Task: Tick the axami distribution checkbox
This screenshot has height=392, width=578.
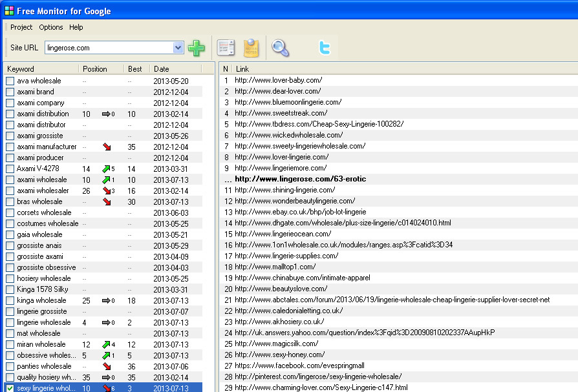Action: pos(10,114)
